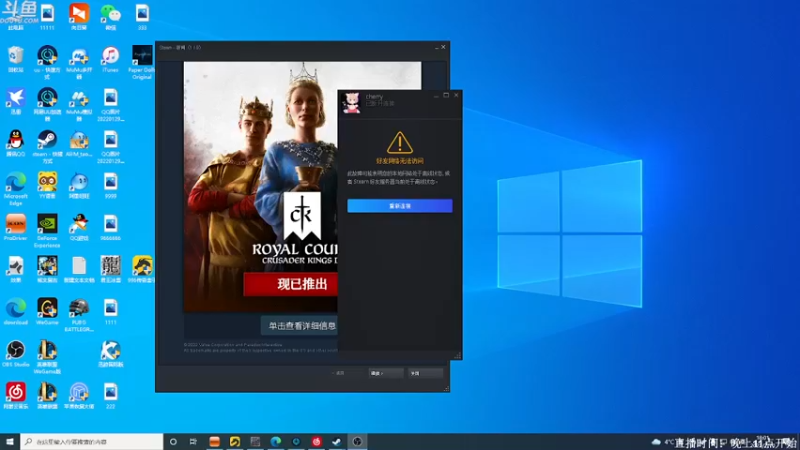Click the Cortana circle in taskbar

click(x=173, y=441)
